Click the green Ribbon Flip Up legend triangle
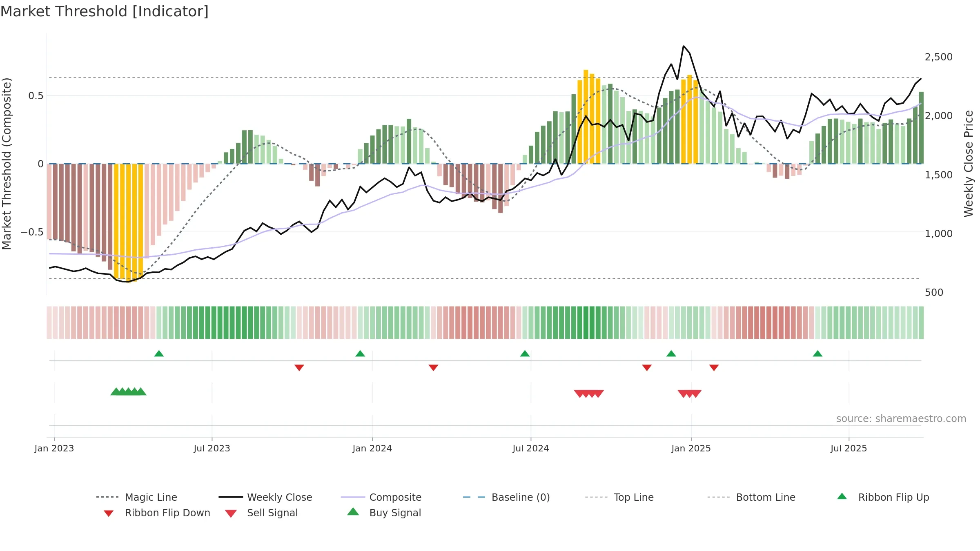This screenshot has height=551, width=980. [x=842, y=496]
